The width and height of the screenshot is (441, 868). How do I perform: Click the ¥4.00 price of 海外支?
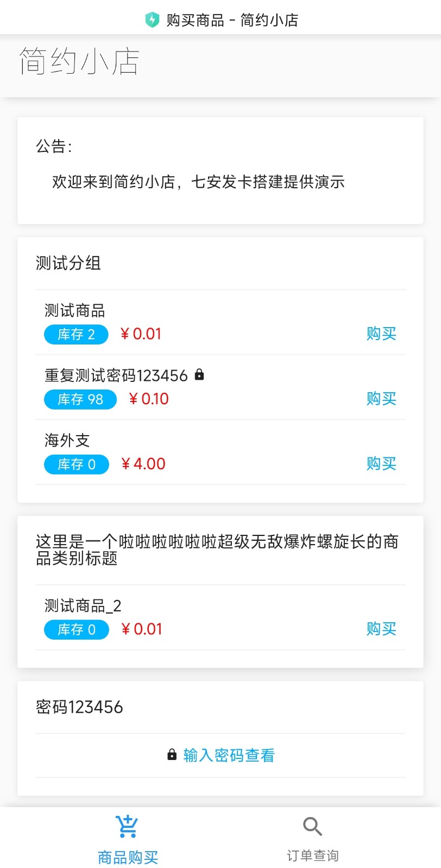tap(143, 464)
